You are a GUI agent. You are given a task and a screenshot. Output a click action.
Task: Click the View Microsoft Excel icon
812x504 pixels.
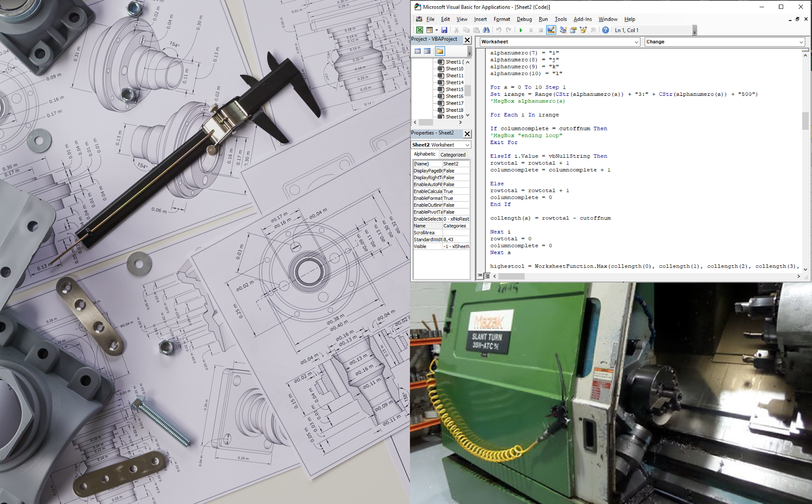click(x=420, y=30)
